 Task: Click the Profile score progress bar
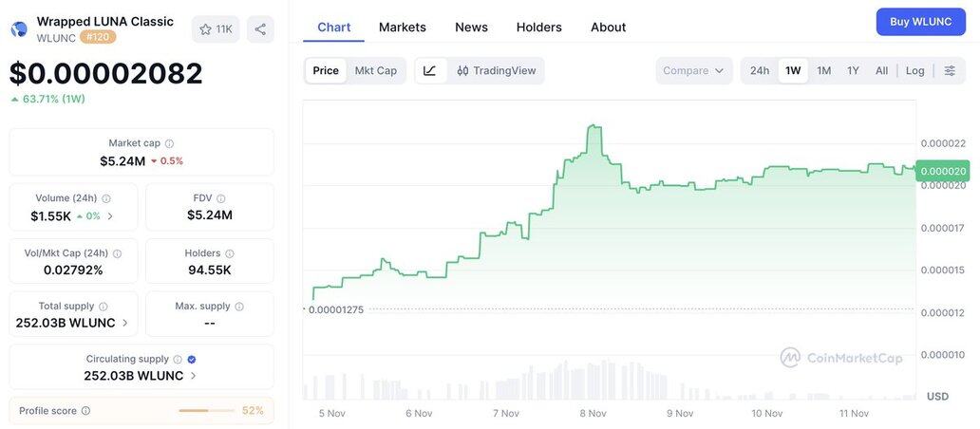tap(206, 411)
